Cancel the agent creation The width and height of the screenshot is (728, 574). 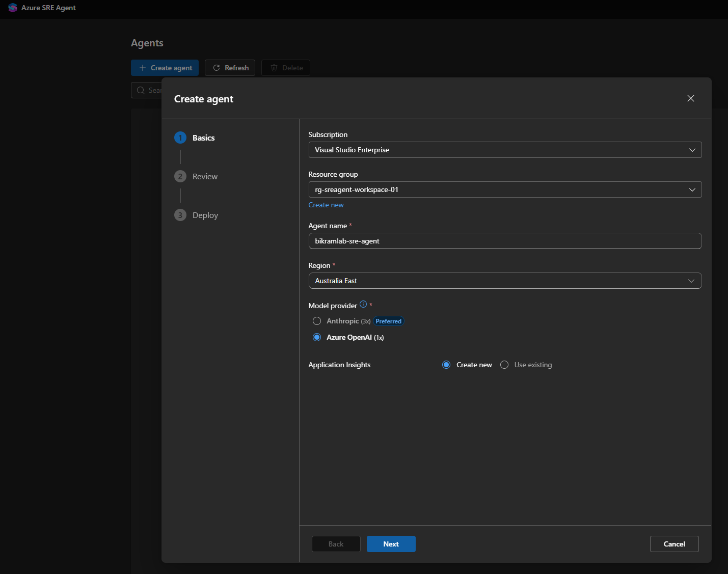674,544
